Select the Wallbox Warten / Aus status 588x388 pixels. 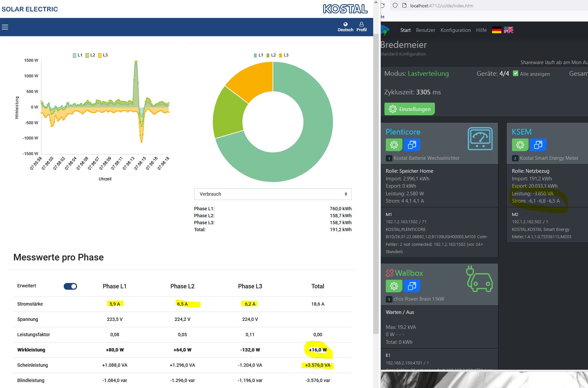tap(400, 312)
